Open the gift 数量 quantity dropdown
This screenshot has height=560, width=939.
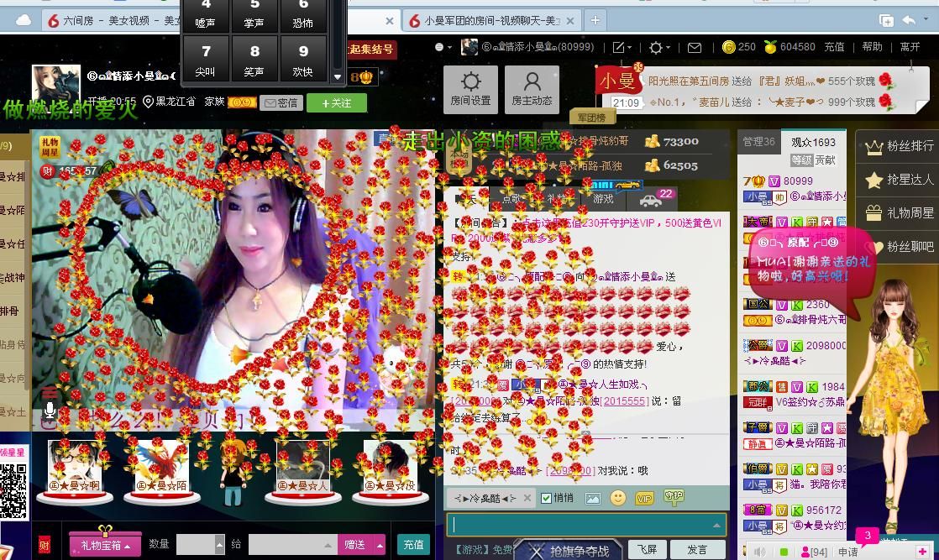[220, 545]
